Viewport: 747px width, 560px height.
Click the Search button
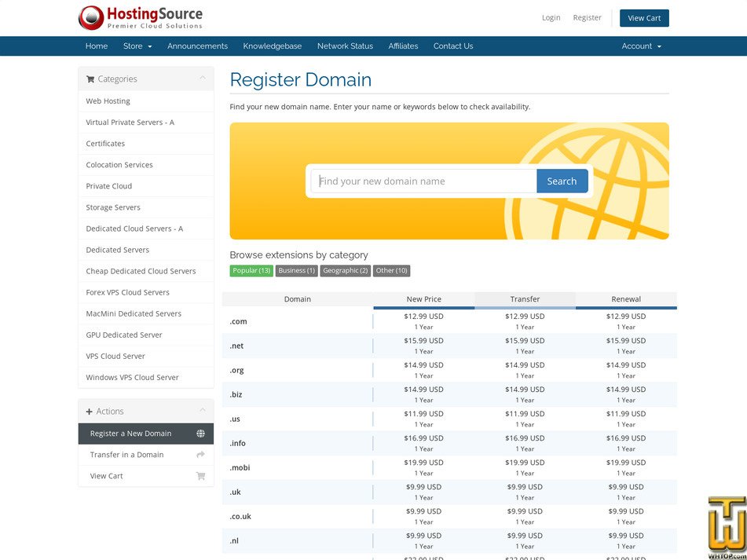pos(562,181)
